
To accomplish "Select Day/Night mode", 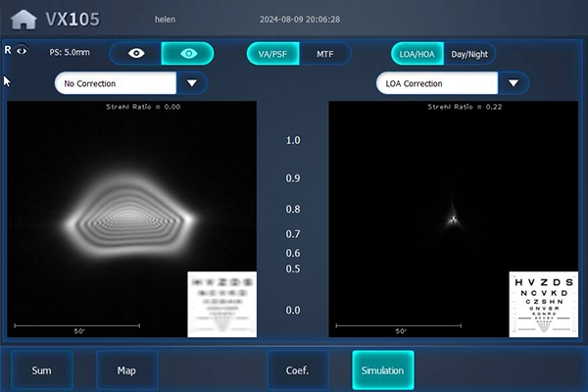I will pyautogui.click(x=471, y=54).
